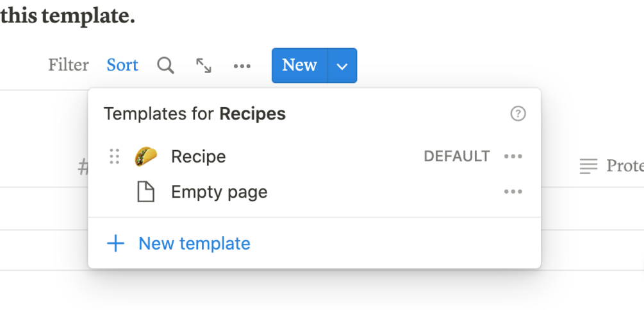Image resolution: width=644 pixels, height=310 pixels.
Task: Open the Filter options
Action: tap(69, 65)
